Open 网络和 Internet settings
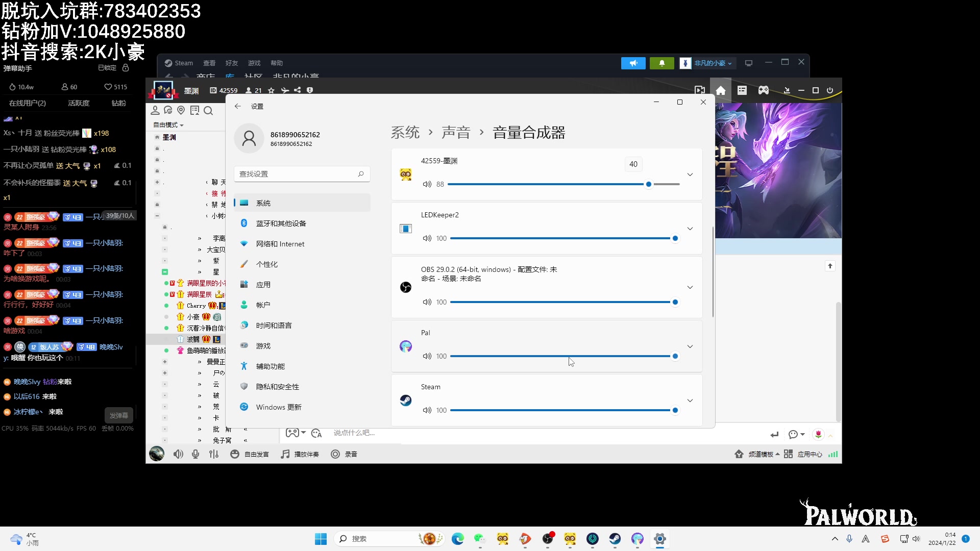This screenshot has height=551, width=980. pyautogui.click(x=302, y=244)
